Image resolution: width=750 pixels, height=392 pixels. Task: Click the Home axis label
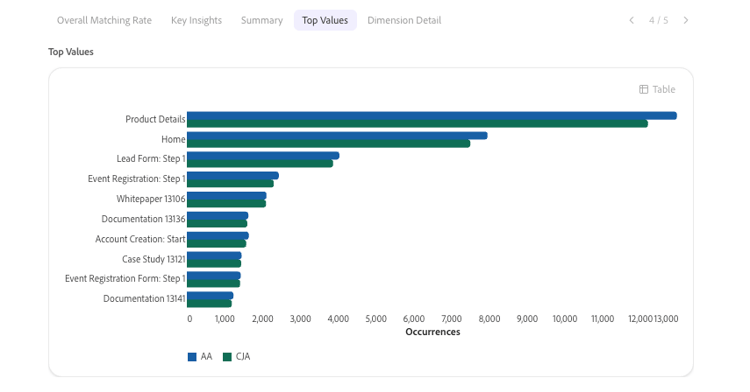click(173, 140)
